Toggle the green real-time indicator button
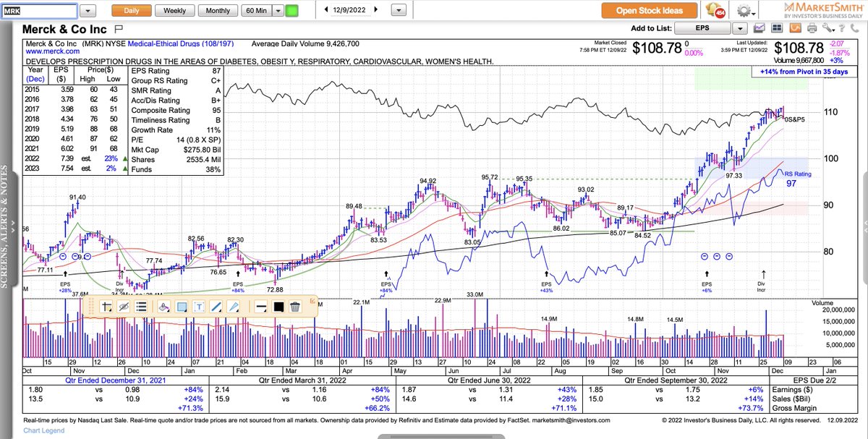The image size is (868, 439). click(x=292, y=11)
